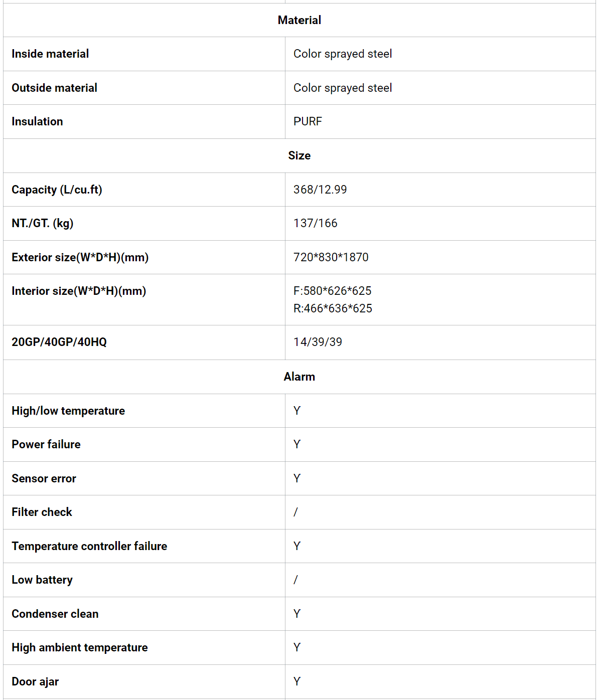This screenshot has width=598, height=700.
Task: Click the Door ajar row label
Action: (x=35, y=681)
